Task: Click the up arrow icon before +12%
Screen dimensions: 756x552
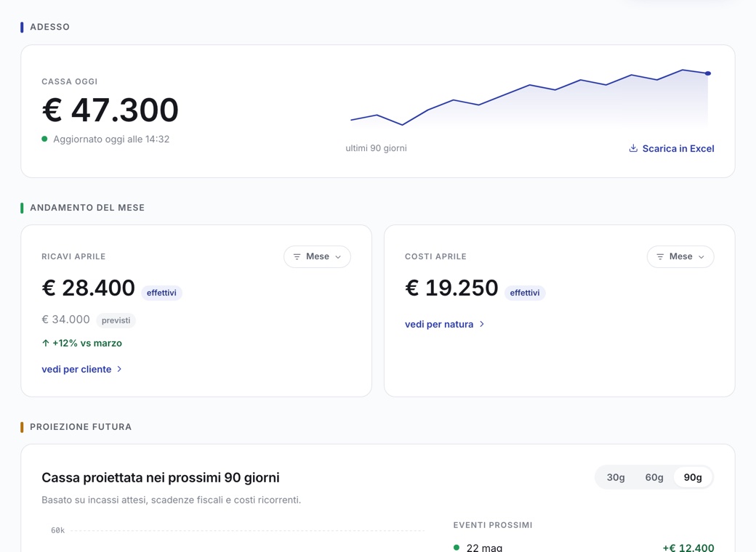Action: point(45,343)
